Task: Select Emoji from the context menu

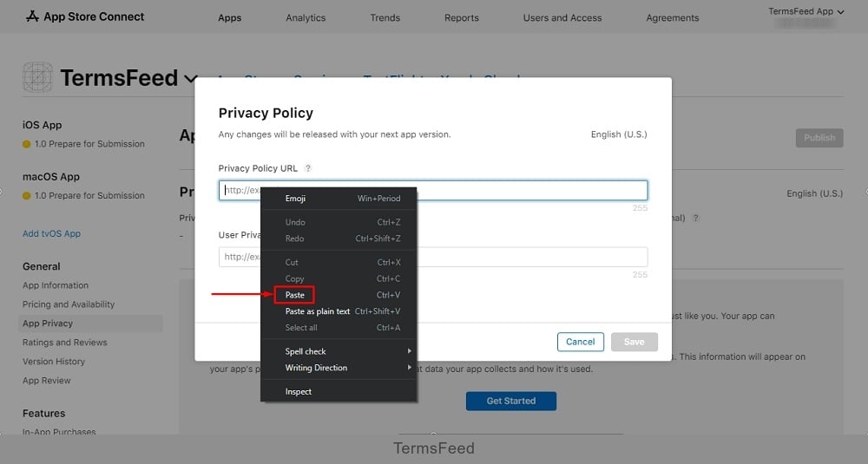Action: 339,199
